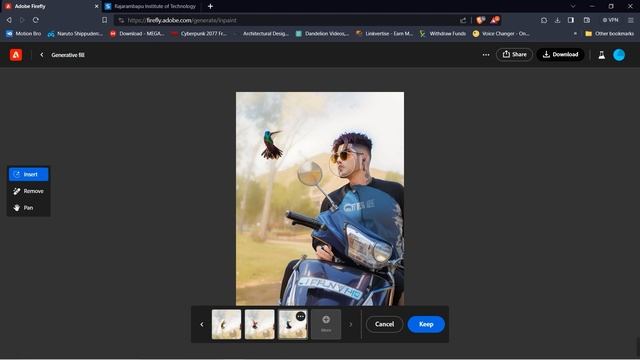Click the share page icon in address bar

click(463, 20)
